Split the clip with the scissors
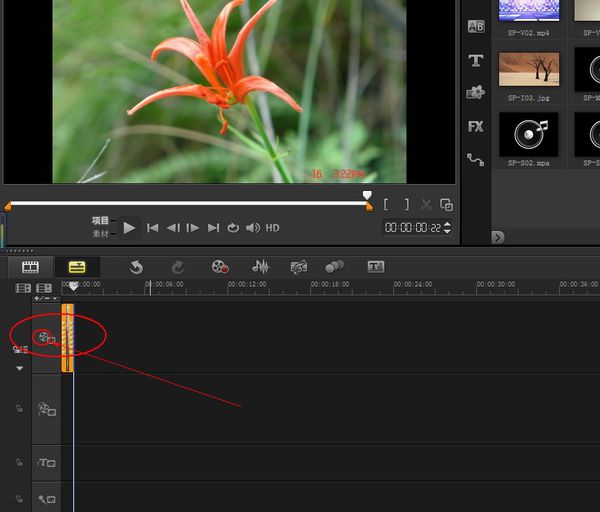Image resolution: width=600 pixels, height=512 pixels. [426, 205]
